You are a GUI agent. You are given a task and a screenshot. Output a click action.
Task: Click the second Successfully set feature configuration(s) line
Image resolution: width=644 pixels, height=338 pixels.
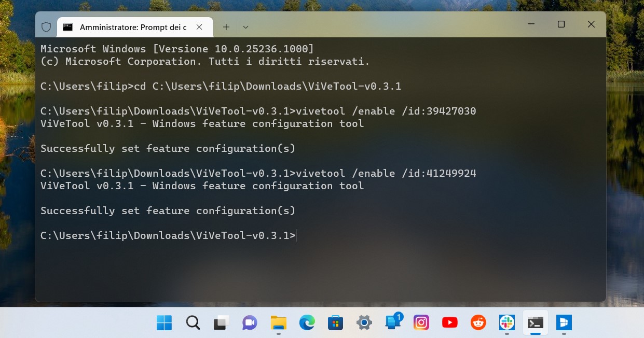(x=168, y=210)
